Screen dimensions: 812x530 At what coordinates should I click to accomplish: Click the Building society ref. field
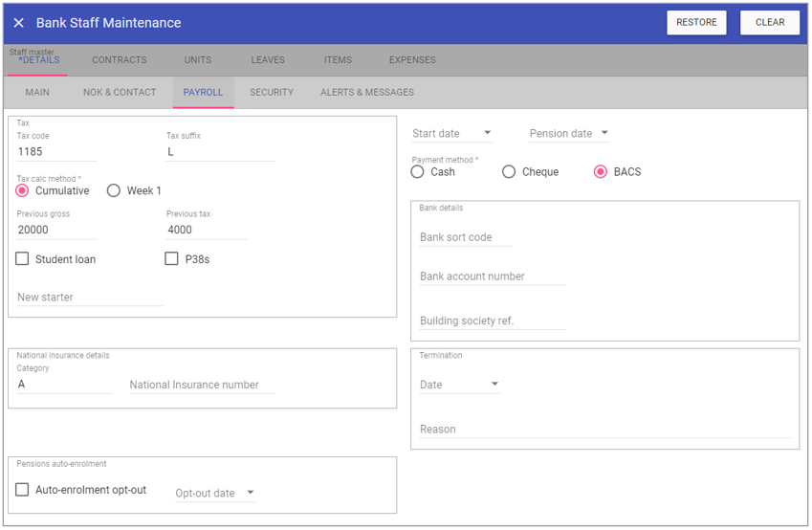coord(493,320)
